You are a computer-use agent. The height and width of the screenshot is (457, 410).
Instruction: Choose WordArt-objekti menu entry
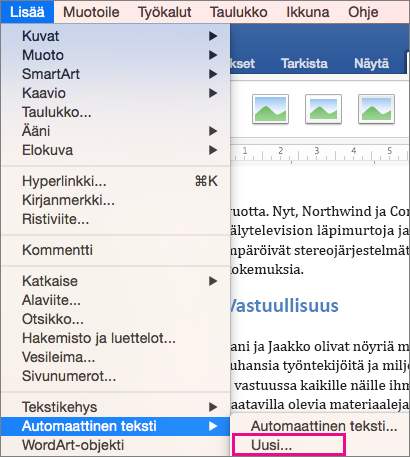click(115, 445)
